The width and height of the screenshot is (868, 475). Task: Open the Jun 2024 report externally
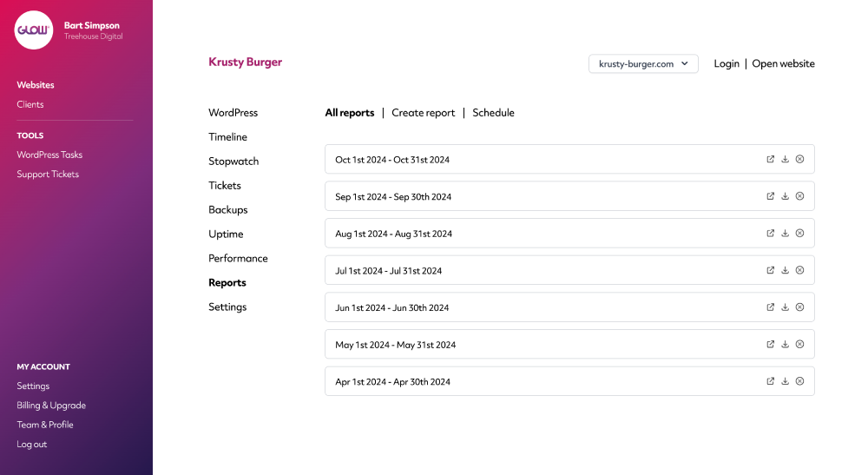(x=770, y=307)
